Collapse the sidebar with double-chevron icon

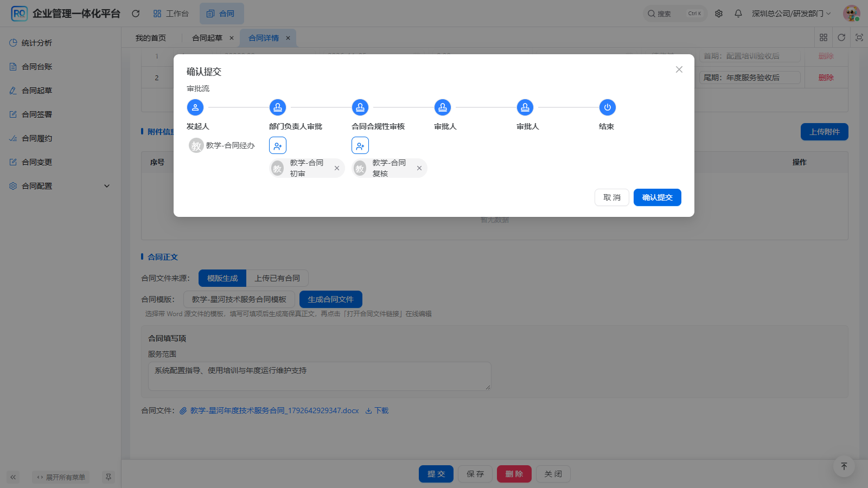13,477
